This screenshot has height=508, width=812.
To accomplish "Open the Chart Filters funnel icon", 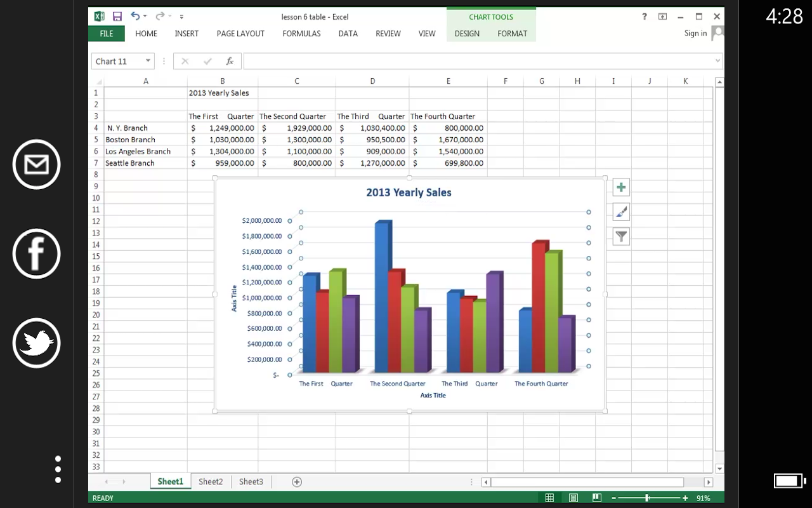I will pyautogui.click(x=620, y=236).
